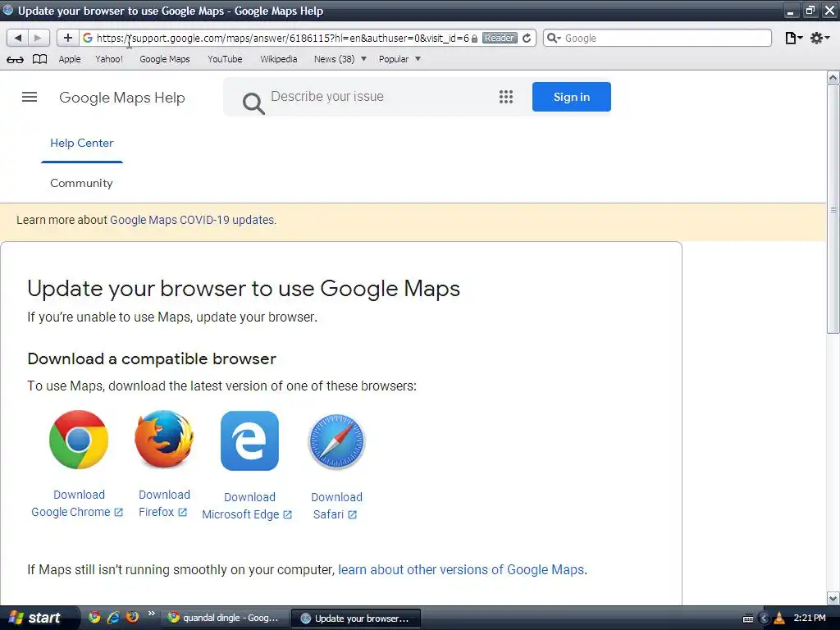Click the scrollbar up arrow
The width and height of the screenshot is (840, 630).
(833, 78)
